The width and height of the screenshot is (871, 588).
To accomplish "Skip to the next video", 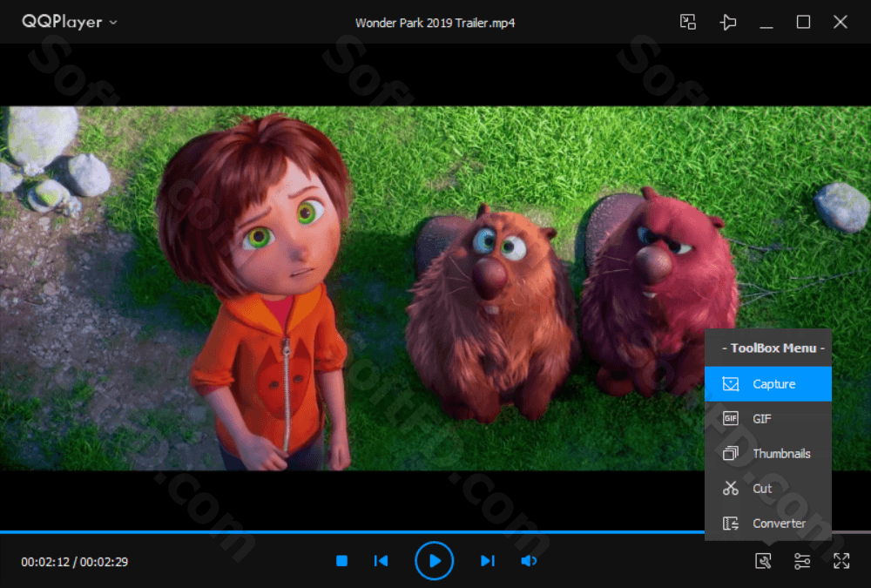I will [x=487, y=561].
